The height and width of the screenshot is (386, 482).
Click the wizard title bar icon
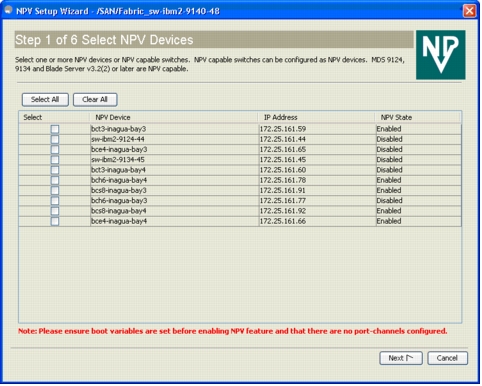[8, 10]
